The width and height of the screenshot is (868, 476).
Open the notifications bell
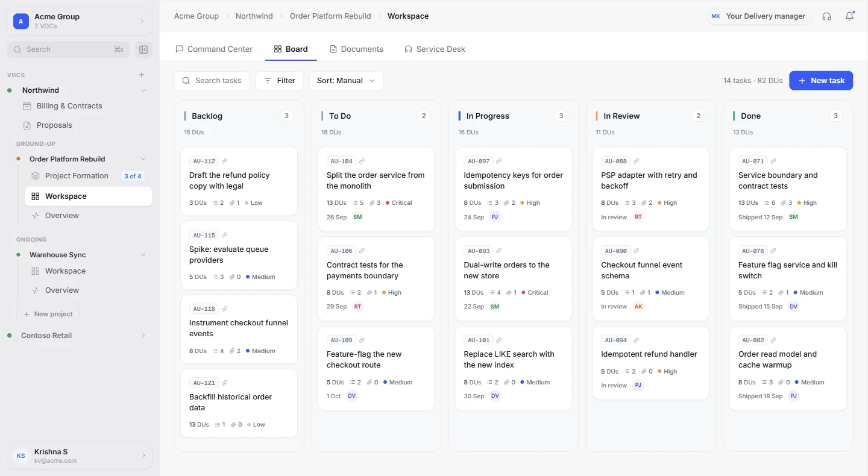tap(849, 16)
